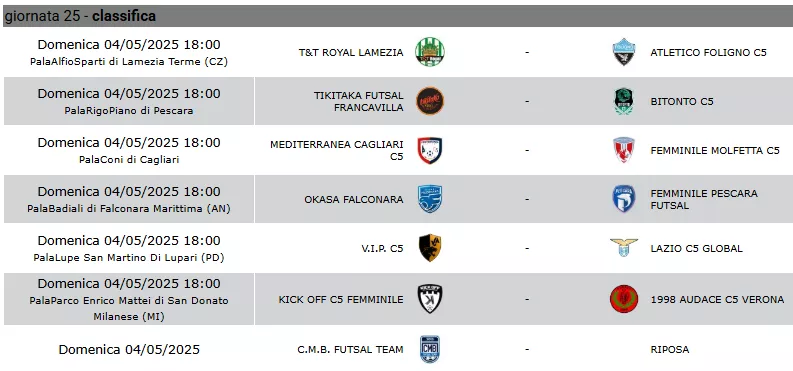
Task: Click the Lazio C5 Global eagle logo
Action: 624,248
